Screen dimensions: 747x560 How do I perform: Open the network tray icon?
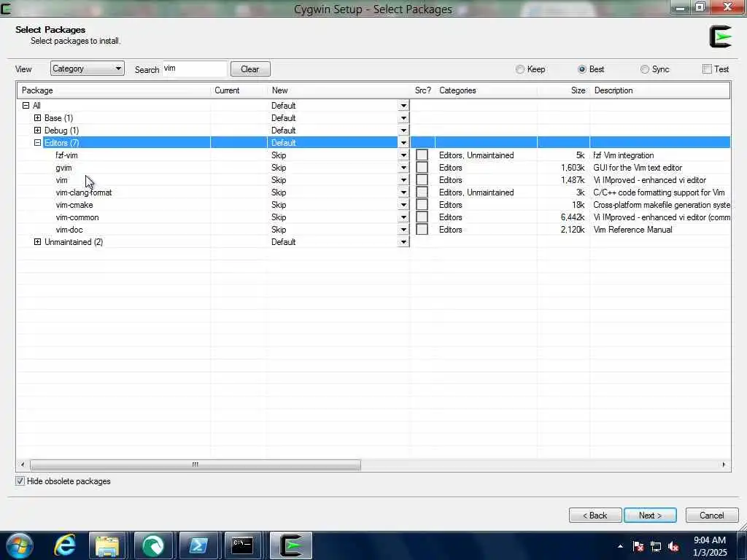tap(656, 546)
